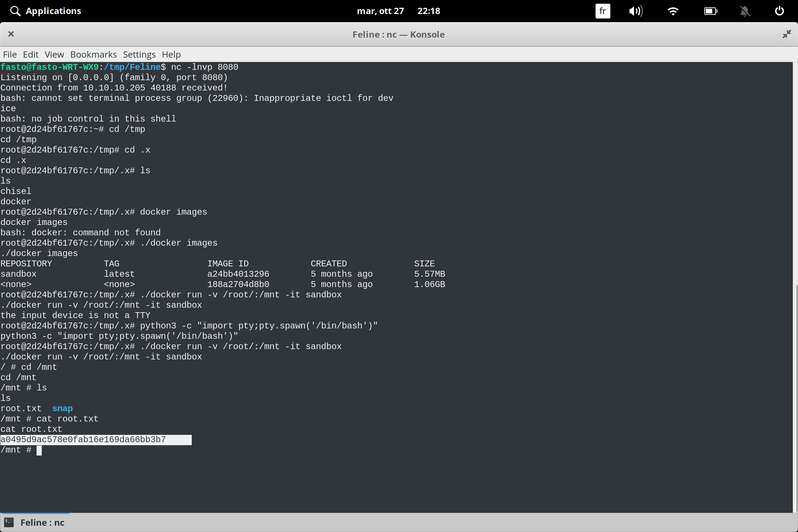Open the power/shutdown icon
The height and width of the screenshot is (532, 798).
click(779, 11)
